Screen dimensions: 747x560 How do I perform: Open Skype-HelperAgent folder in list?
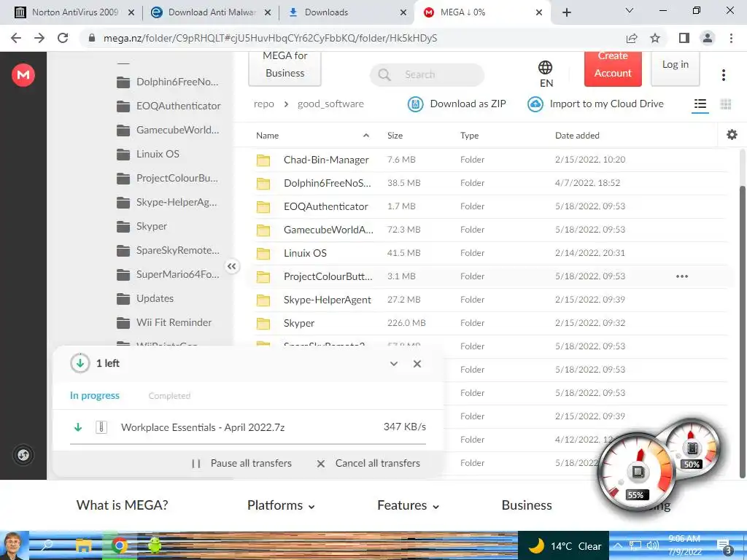pyautogui.click(x=491, y=300)
